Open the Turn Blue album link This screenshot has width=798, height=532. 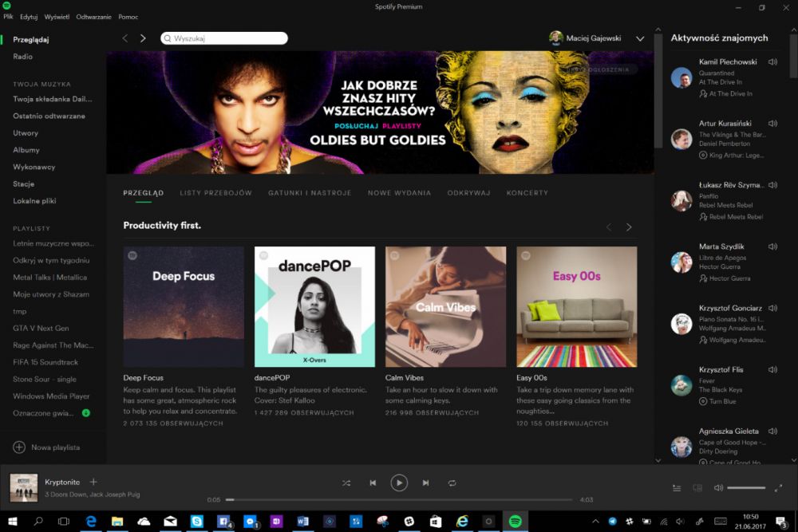click(722, 401)
